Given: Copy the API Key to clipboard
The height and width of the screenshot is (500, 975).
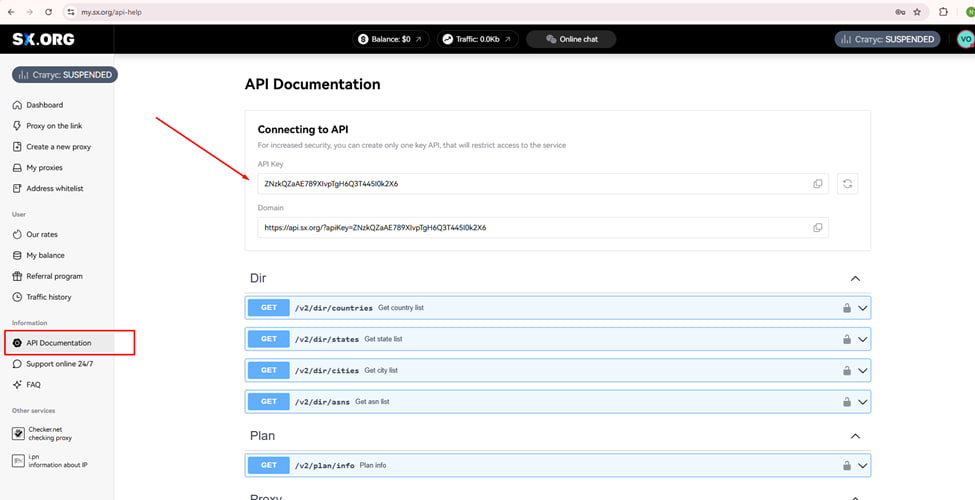Looking at the screenshot, I should [817, 184].
